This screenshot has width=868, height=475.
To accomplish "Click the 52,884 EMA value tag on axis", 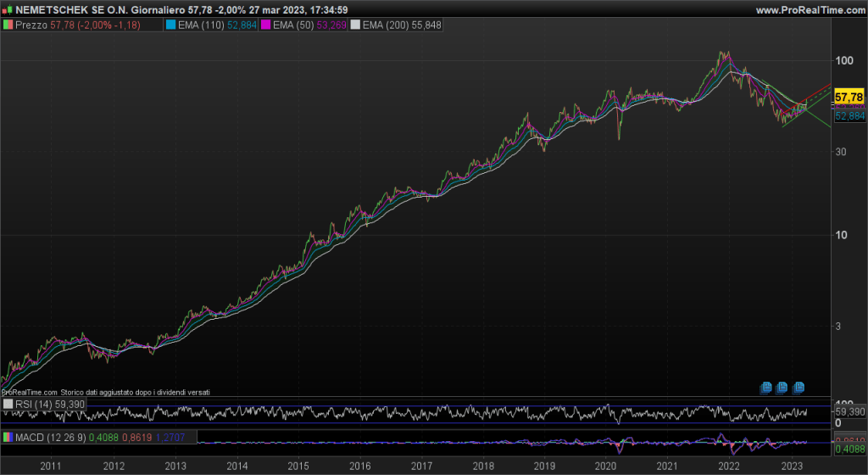I will [849, 116].
